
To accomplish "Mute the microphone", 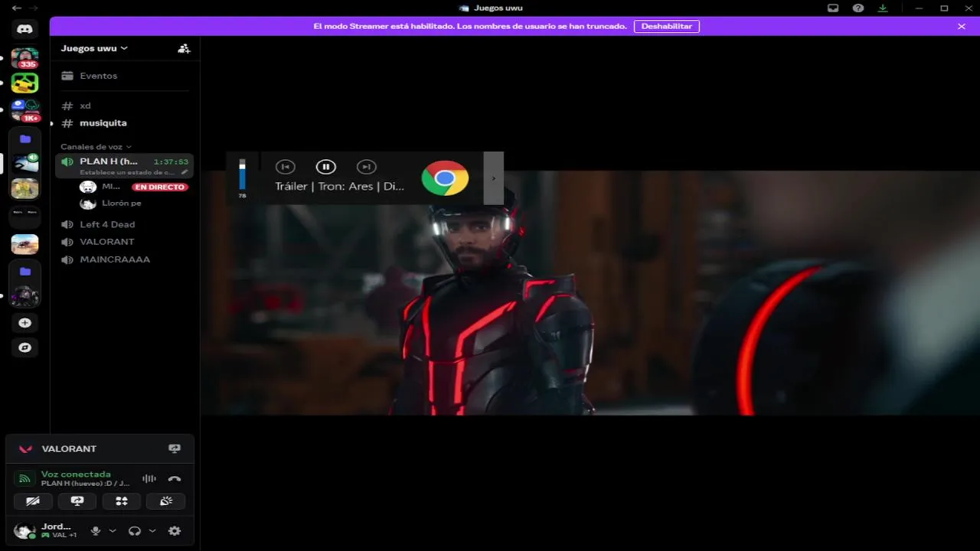I will coord(96,531).
